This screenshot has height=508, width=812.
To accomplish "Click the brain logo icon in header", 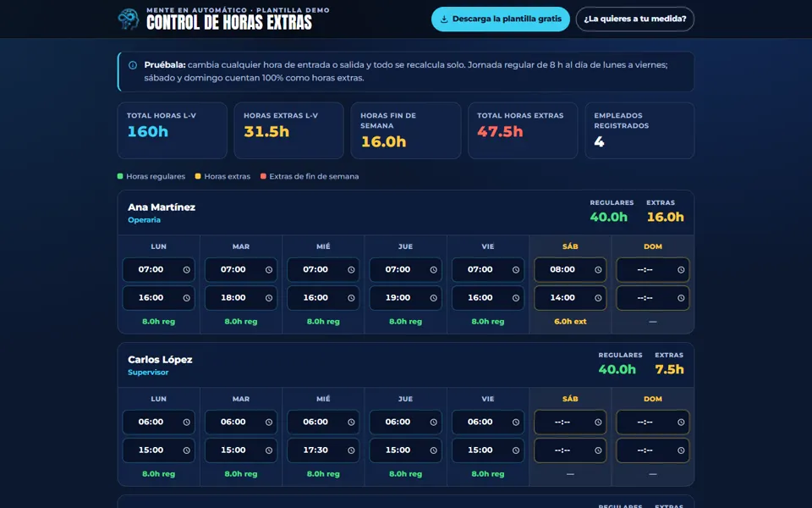I will 128,19.
